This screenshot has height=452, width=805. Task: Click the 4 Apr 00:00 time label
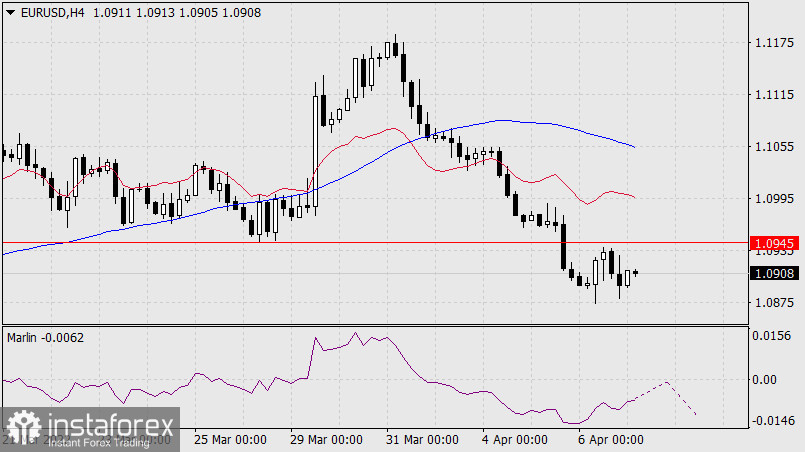(515, 439)
